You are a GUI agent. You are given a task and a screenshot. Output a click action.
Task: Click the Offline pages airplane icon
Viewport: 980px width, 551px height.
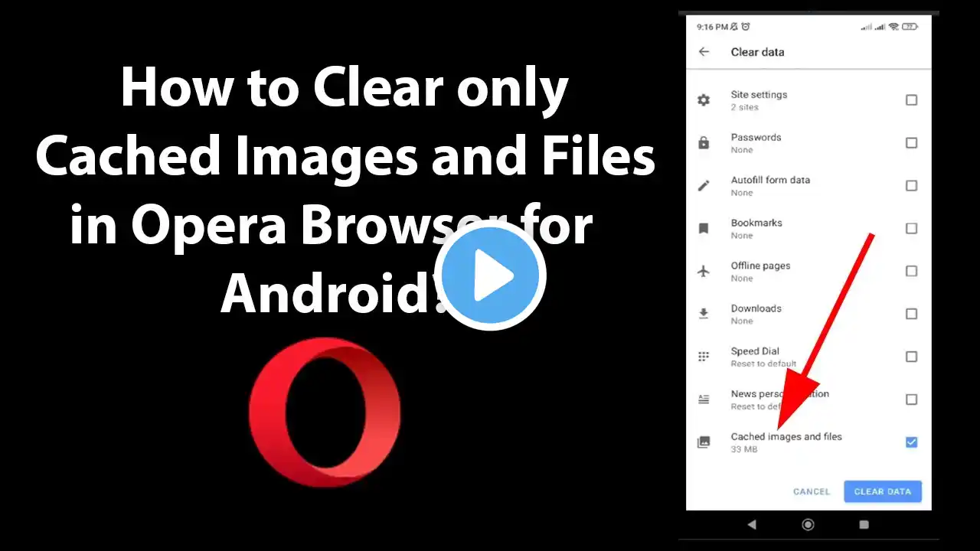[704, 272]
